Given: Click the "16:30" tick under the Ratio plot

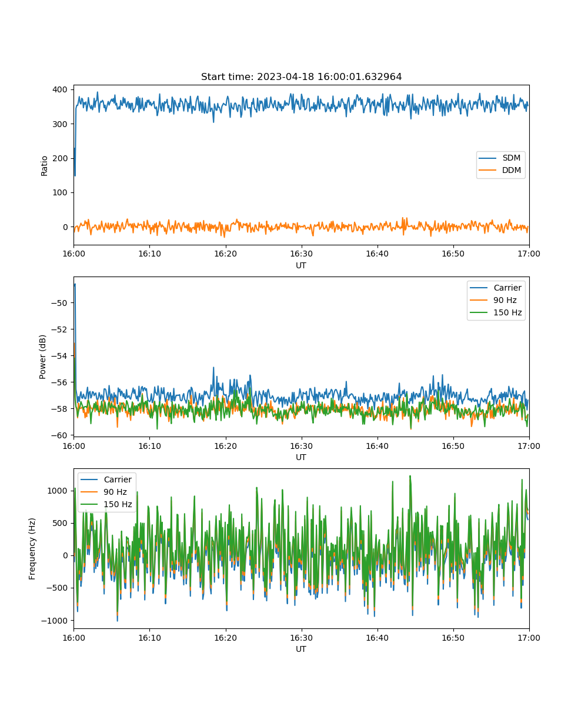Looking at the screenshot, I should [302, 254].
